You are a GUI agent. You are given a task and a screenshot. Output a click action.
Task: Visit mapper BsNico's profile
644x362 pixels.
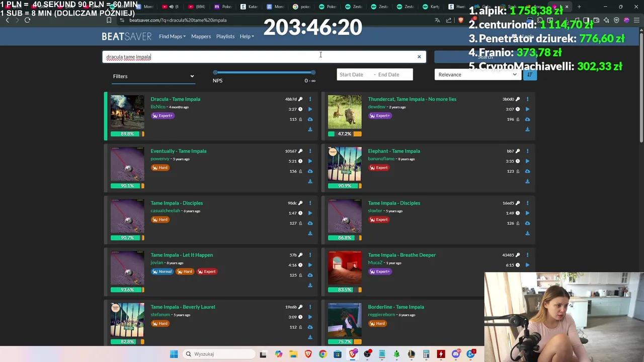158,107
